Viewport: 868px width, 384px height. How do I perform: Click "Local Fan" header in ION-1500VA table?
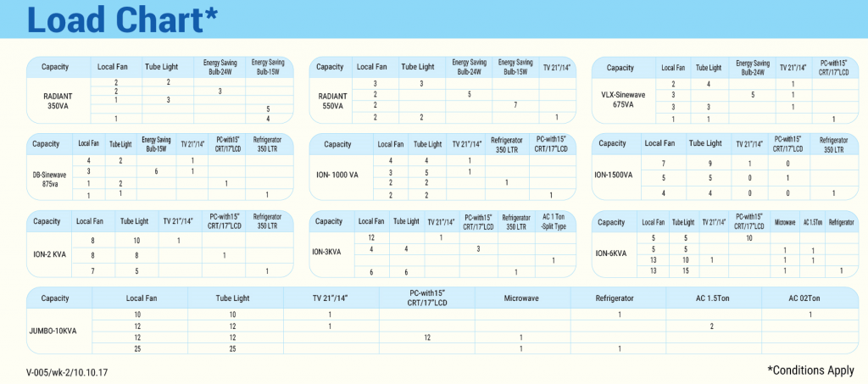659,143
